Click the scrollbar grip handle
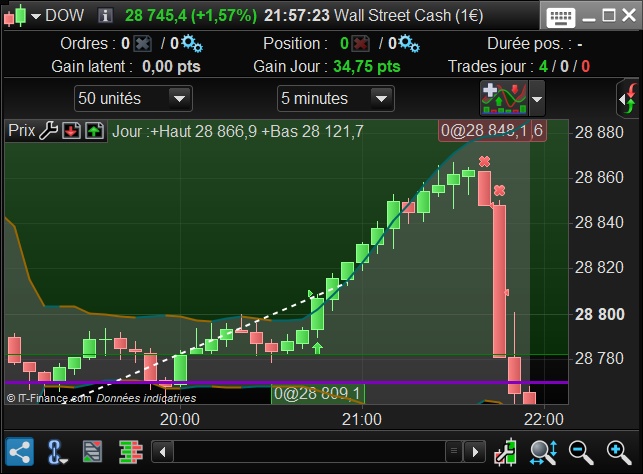Image resolution: width=643 pixels, height=474 pixels. coord(454,451)
